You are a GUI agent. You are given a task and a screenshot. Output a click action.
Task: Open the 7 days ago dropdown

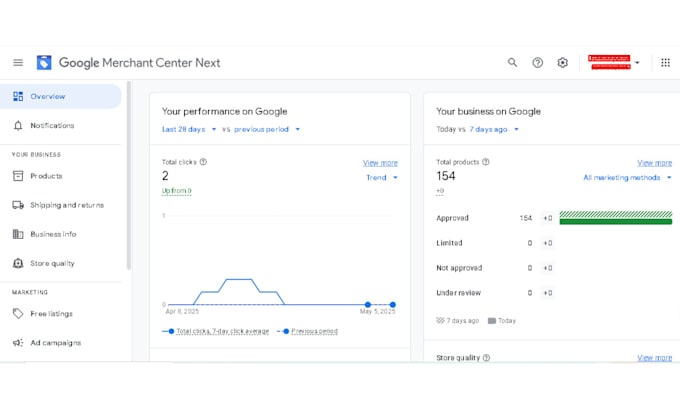pos(494,129)
